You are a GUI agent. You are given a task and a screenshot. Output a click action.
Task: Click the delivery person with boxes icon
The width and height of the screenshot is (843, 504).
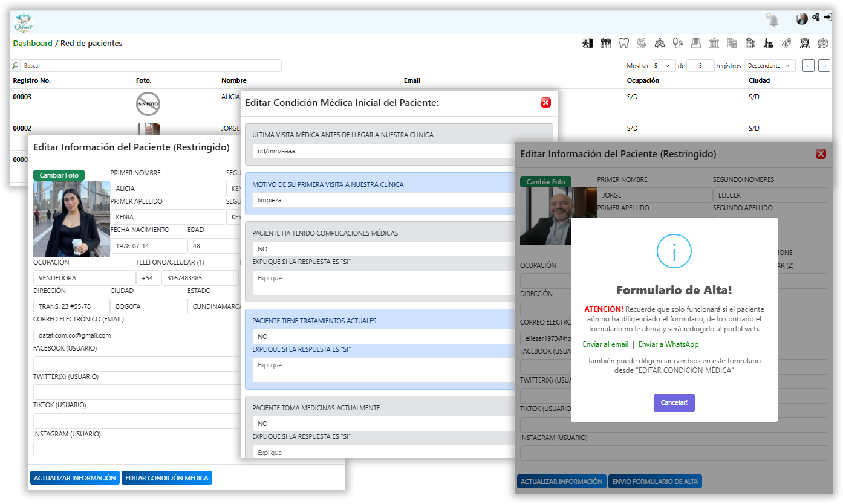tap(769, 44)
